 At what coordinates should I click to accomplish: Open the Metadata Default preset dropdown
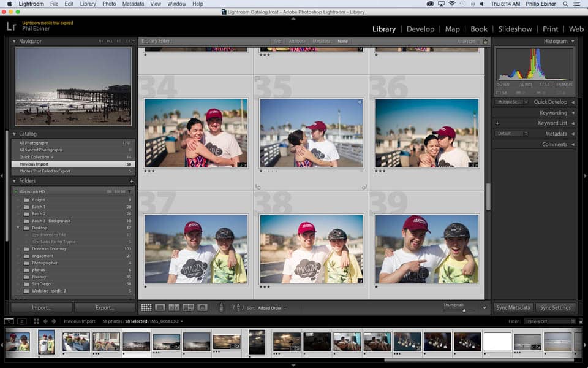(511, 134)
